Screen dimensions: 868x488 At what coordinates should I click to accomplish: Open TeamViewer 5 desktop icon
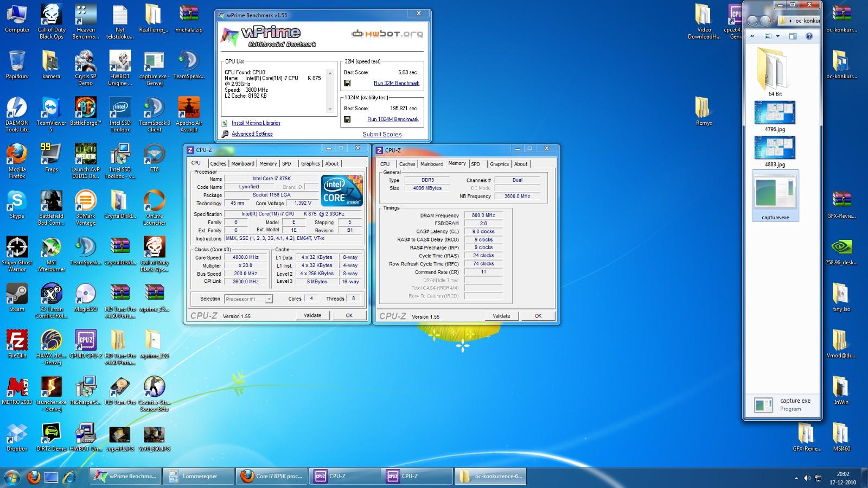[x=52, y=115]
